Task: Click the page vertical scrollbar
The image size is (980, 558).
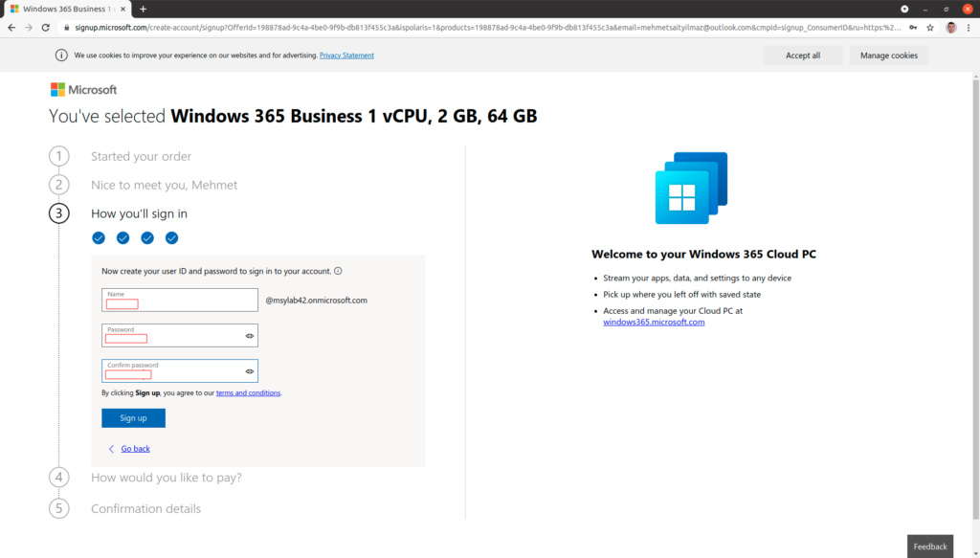Action: [x=975, y=300]
